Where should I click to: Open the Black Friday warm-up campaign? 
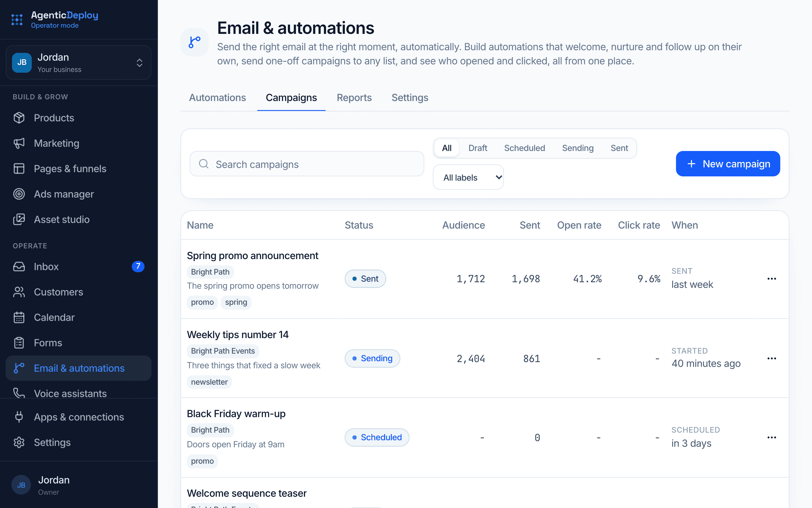tap(236, 413)
